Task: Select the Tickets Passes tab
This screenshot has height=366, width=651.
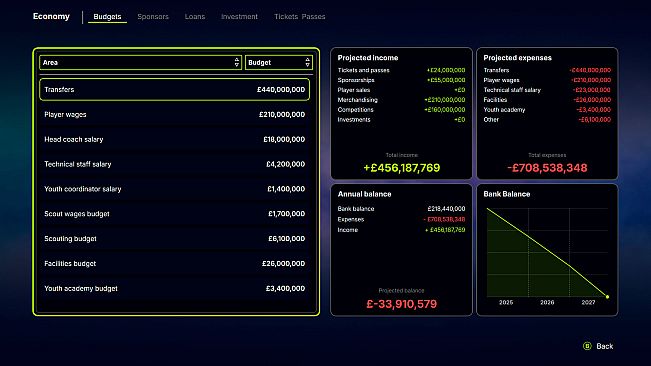Action: point(299,17)
